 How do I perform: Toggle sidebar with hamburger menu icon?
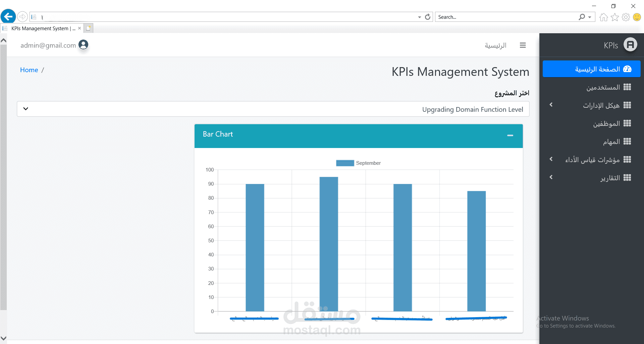[523, 45]
